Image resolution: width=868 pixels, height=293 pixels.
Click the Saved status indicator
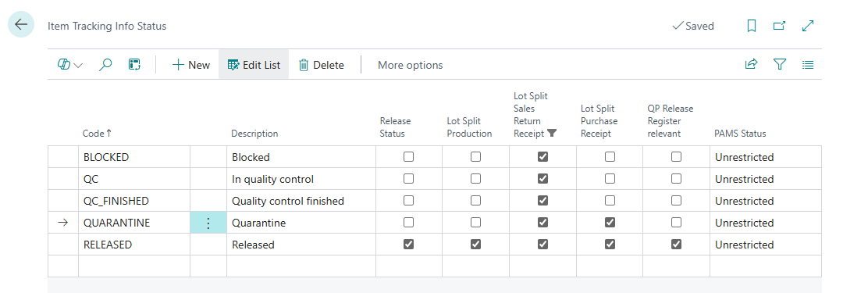click(x=693, y=26)
